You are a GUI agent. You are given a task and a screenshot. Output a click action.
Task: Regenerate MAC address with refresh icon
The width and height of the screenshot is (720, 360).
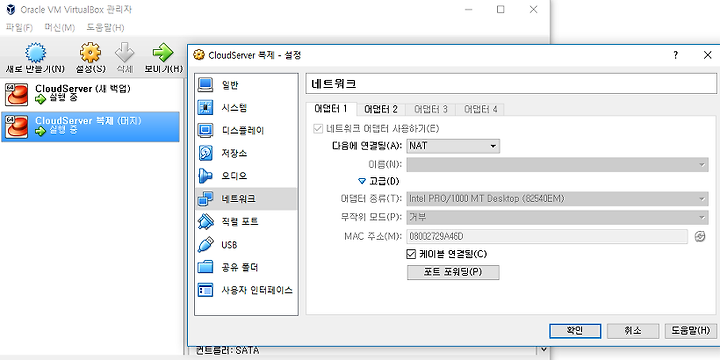click(x=699, y=236)
